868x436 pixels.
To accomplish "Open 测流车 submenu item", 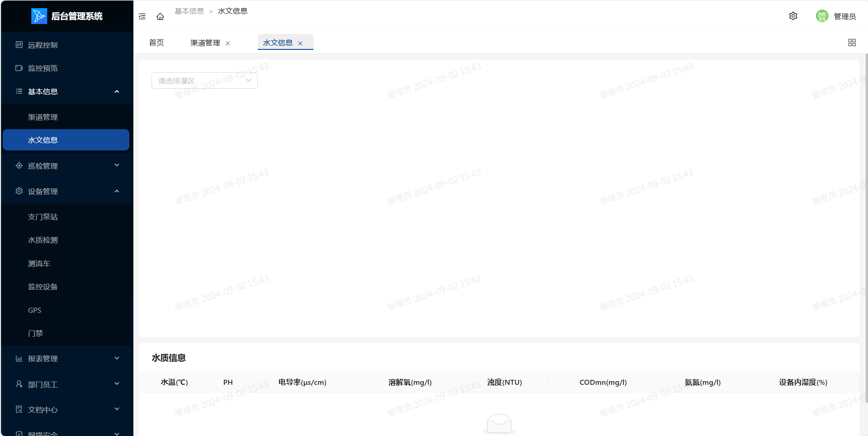I will click(66, 263).
